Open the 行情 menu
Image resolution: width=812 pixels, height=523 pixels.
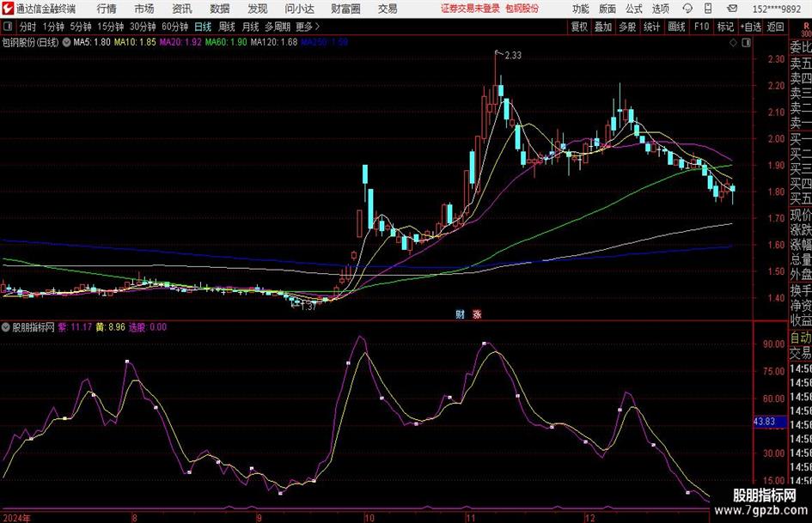click(107, 9)
